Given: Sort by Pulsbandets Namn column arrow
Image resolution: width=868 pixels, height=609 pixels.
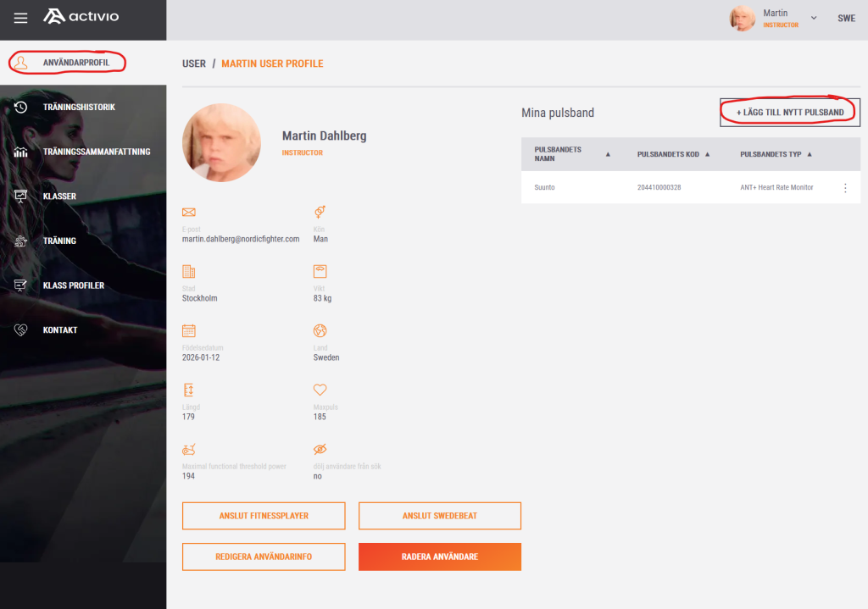Looking at the screenshot, I should pos(608,155).
